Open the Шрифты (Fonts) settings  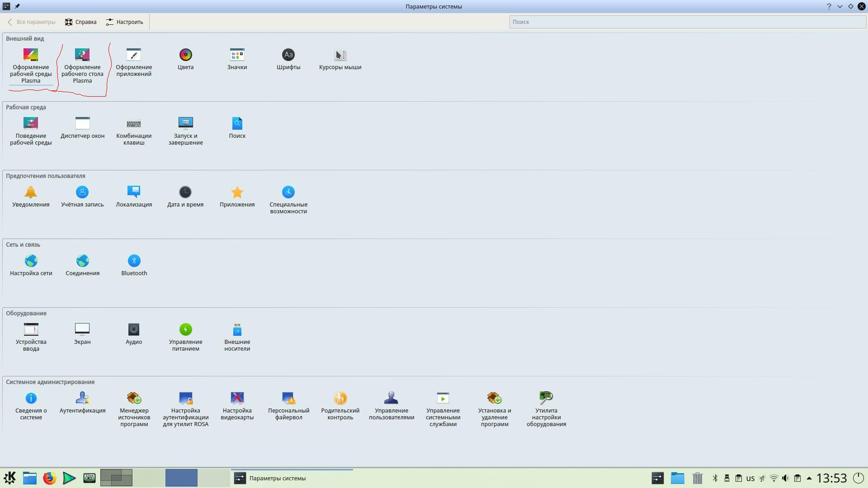[288, 59]
